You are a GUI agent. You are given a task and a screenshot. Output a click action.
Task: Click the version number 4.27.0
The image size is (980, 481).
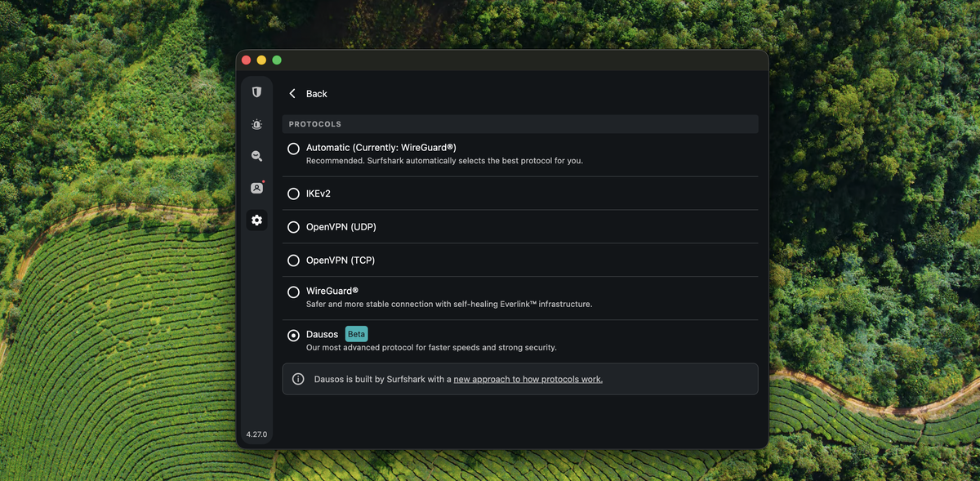point(256,434)
